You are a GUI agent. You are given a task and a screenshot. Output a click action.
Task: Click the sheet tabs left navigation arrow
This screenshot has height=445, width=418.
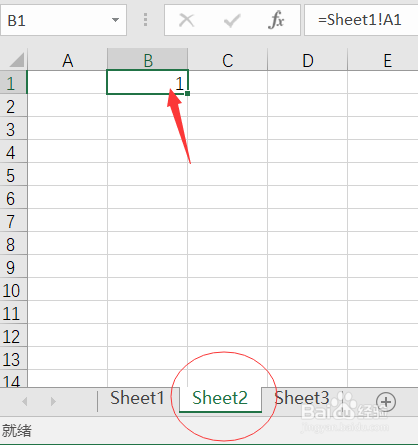[x=24, y=401]
